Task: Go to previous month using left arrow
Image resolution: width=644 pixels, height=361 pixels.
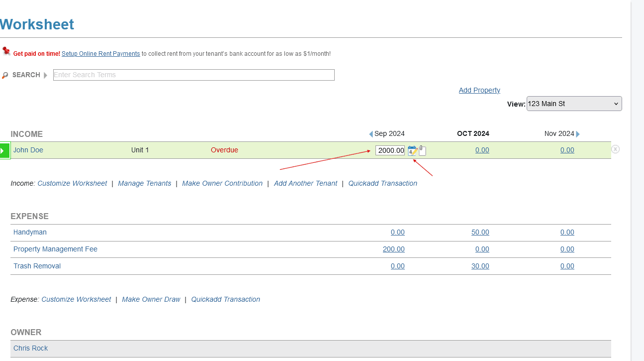Action: coord(371,134)
